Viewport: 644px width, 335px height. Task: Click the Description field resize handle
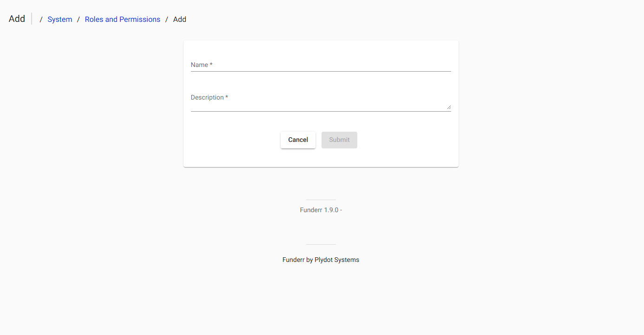449,107
